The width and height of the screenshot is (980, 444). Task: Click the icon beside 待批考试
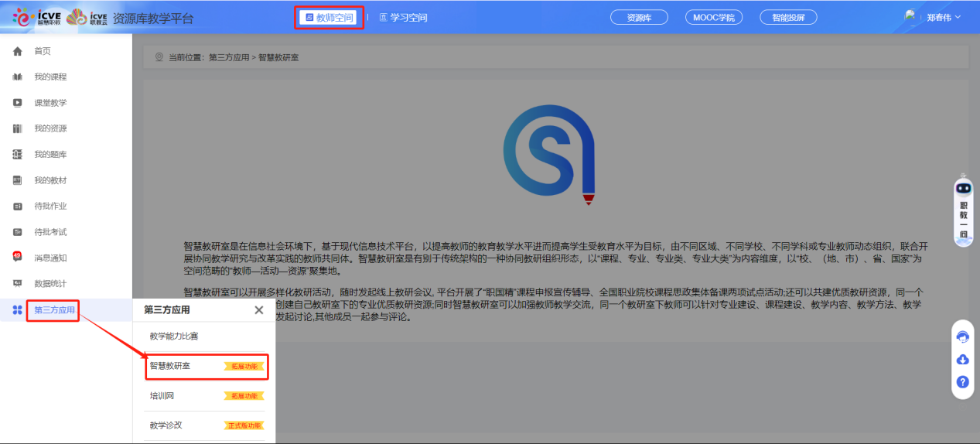tap(18, 232)
